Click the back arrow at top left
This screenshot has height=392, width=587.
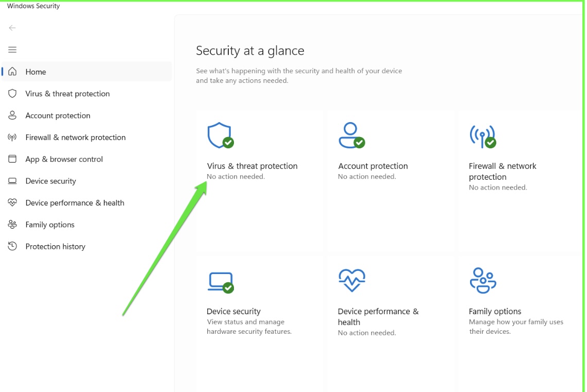pos(12,27)
